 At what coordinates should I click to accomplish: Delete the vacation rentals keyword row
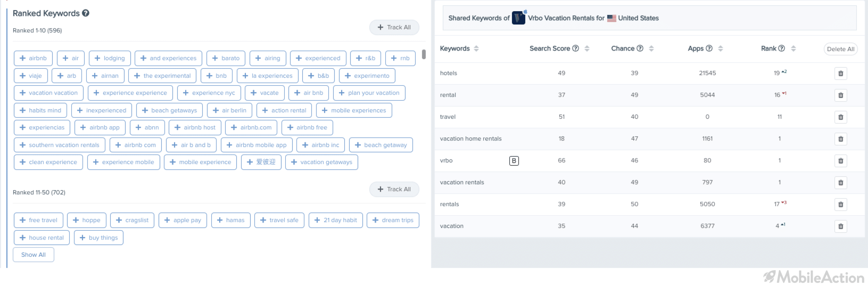tap(841, 183)
